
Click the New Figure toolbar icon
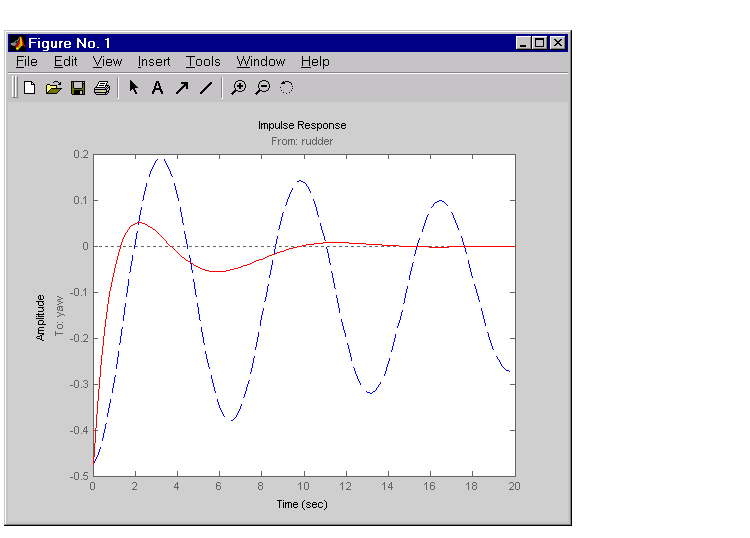tap(29, 88)
